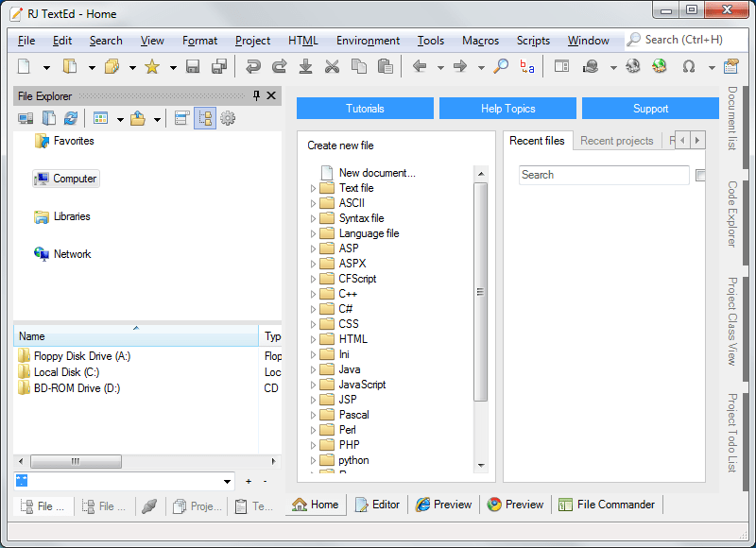Image resolution: width=756 pixels, height=548 pixels.
Task: Select Local Disk (C:) in file list
Action: (66, 372)
